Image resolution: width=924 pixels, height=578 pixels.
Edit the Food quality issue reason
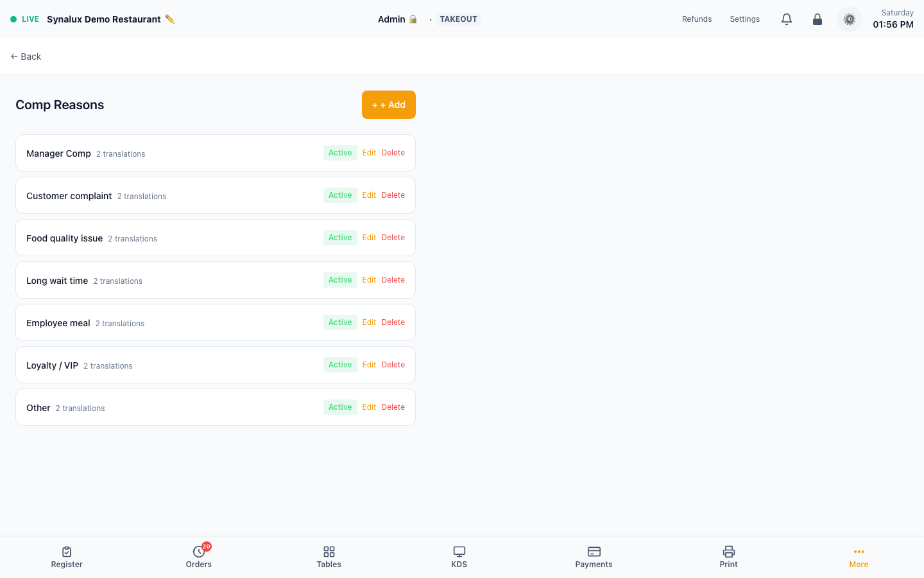tap(369, 238)
